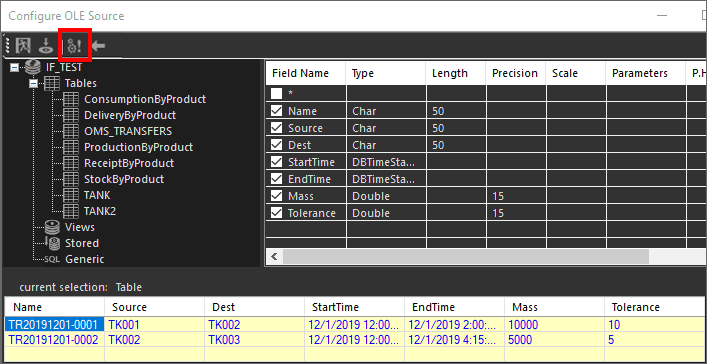Click the ReceiptByProduct table icon
The image size is (707, 364).
pos(71,163)
